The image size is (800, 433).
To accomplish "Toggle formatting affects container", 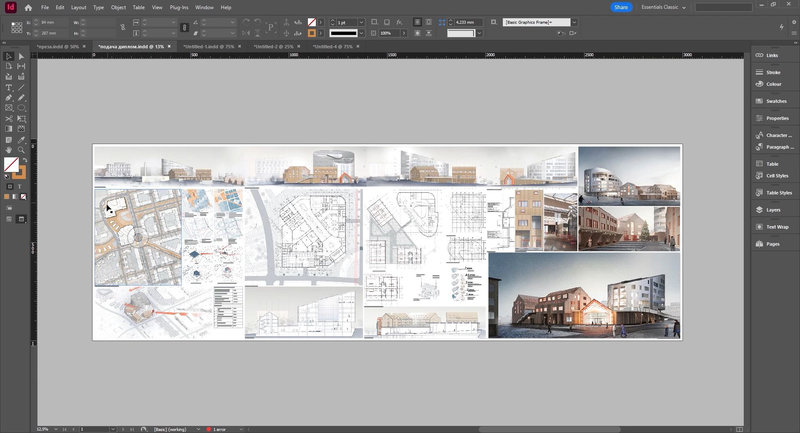I will (10, 187).
